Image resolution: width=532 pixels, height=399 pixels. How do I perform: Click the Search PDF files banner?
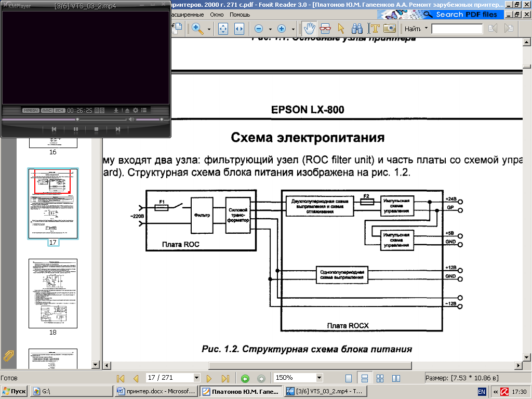(x=441, y=15)
